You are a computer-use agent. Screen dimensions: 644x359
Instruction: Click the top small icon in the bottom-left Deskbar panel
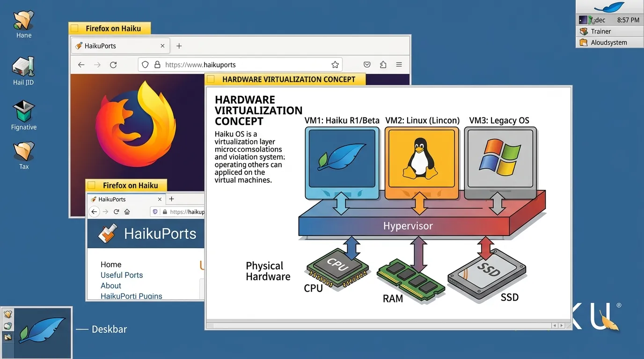click(x=7, y=315)
